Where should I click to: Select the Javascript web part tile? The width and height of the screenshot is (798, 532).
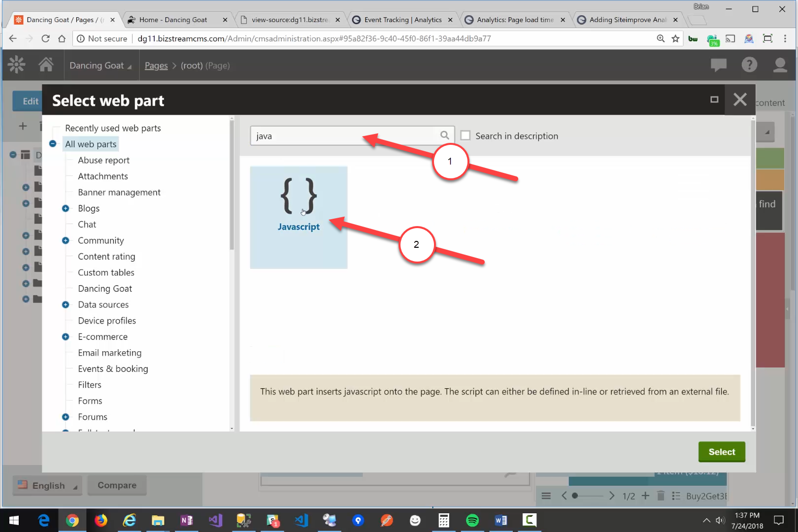[x=299, y=217]
